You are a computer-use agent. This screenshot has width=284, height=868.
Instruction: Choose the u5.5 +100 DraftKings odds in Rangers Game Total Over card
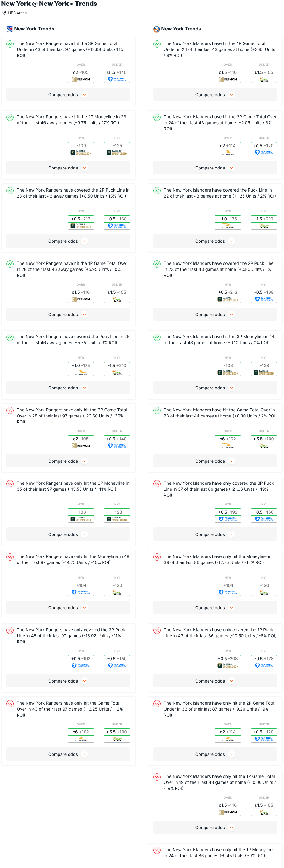[117, 735]
